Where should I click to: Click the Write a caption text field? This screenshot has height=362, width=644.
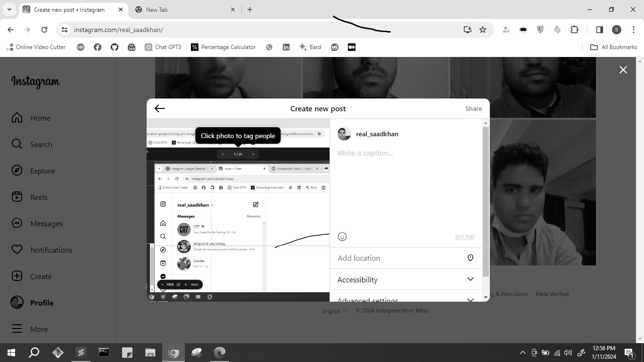pos(405,189)
